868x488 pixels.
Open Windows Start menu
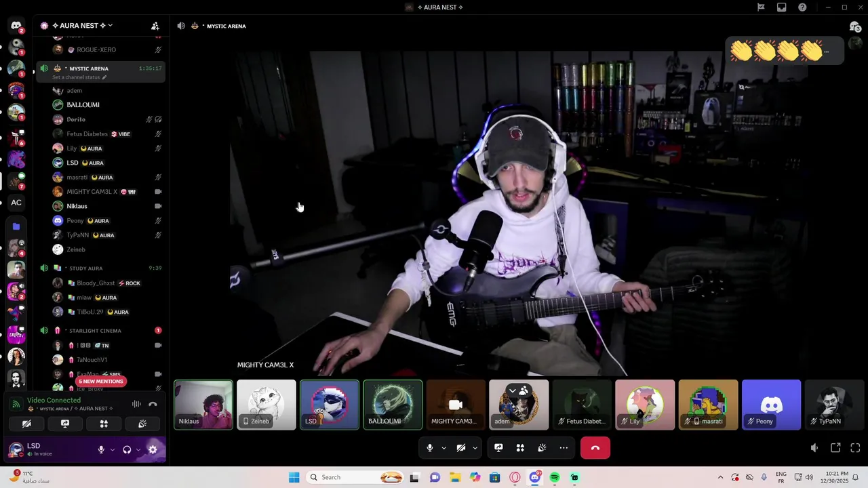294,477
